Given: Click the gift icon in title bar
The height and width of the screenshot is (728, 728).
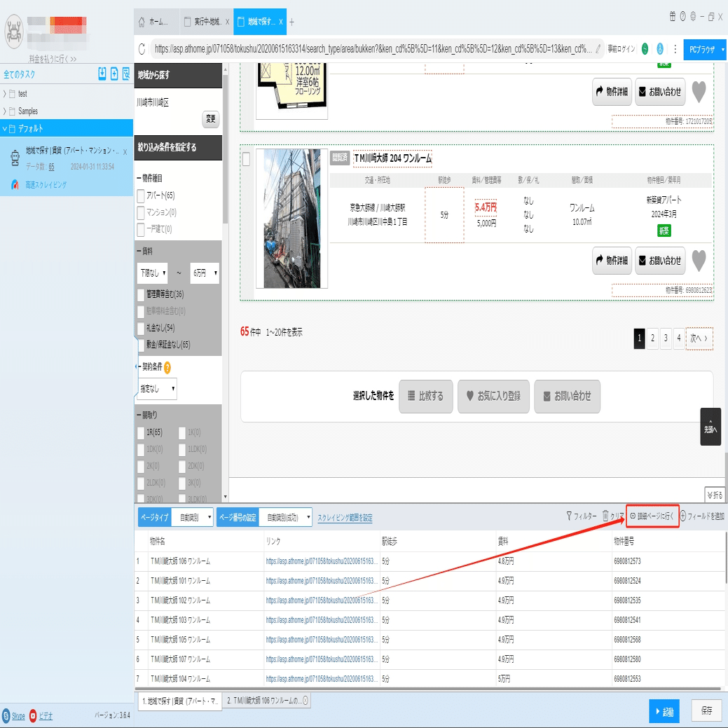Looking at the screenshot, I should (672, 16).
